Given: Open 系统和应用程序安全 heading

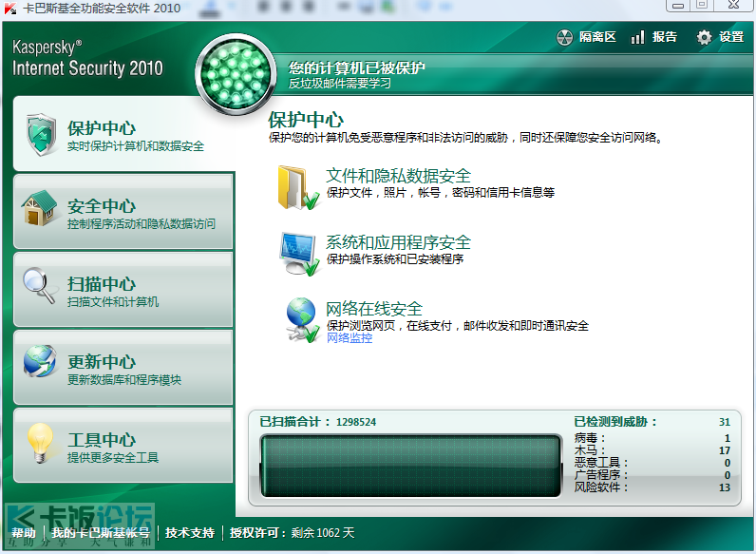Looking at the screenshot, I should pos(398,242).
